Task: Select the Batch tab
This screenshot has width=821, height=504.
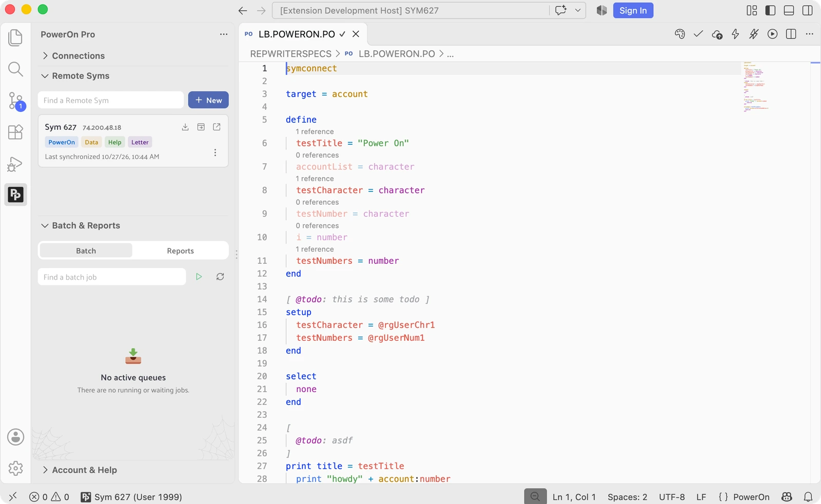Action: click(86, 250)
